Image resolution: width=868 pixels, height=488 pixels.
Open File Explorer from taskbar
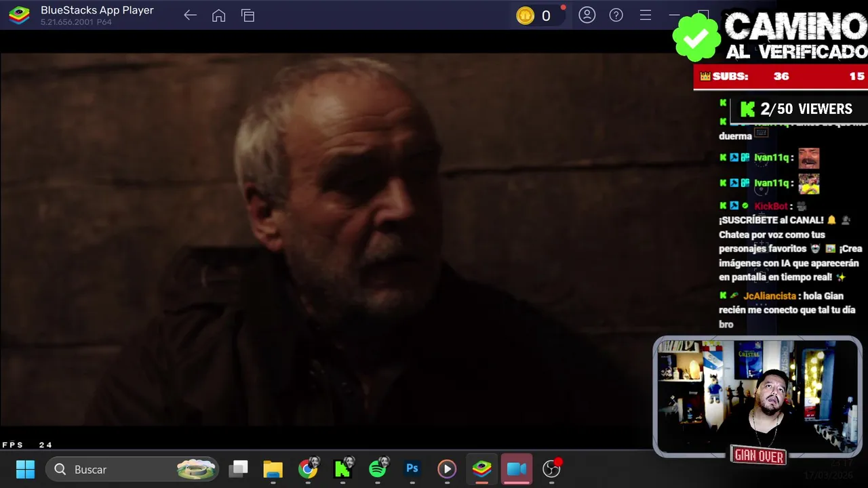click(x=273, y=469)
